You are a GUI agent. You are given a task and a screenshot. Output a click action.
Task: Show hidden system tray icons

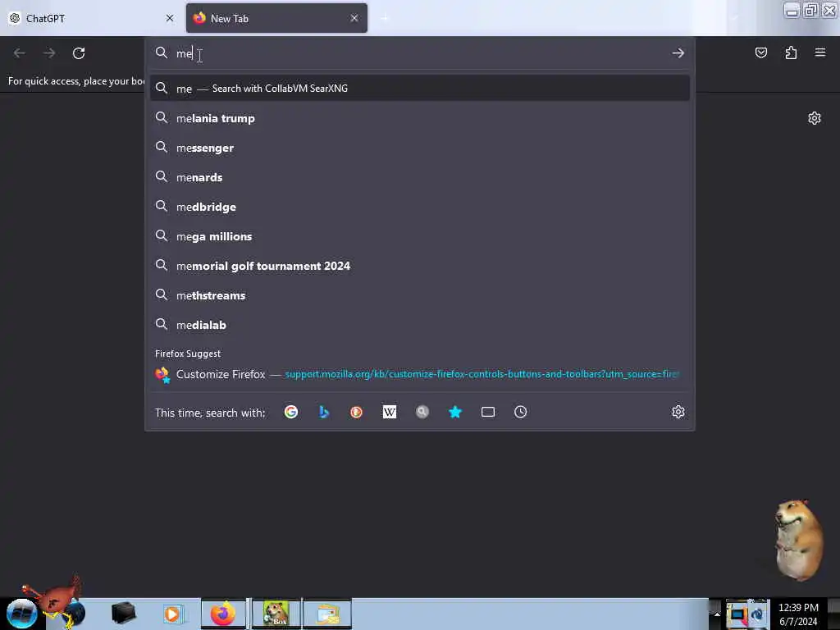pos(716,614)
